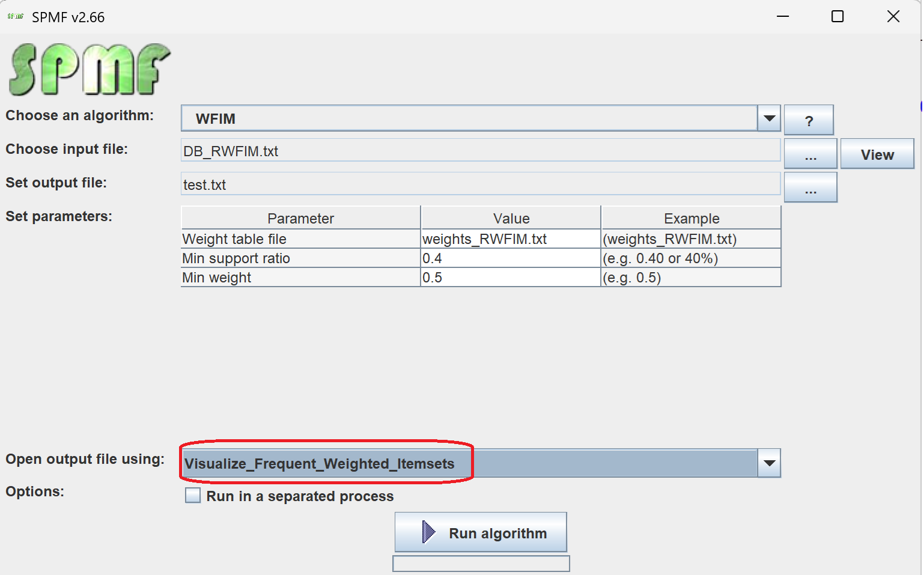This screenshot has height=575, width=924.
Task: Click the Parameter column header
Action: (x=300, y=218)
